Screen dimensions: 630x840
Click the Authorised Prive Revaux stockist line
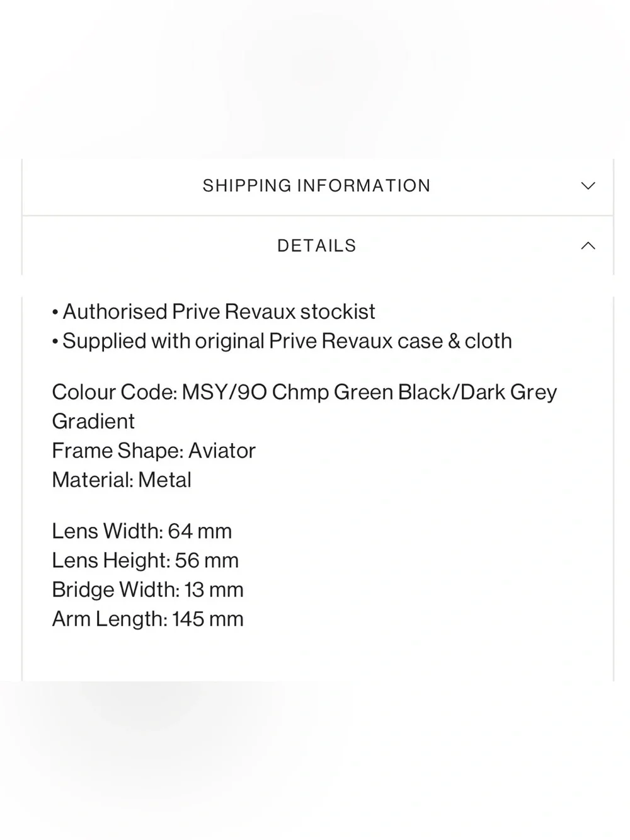[214, 311]
